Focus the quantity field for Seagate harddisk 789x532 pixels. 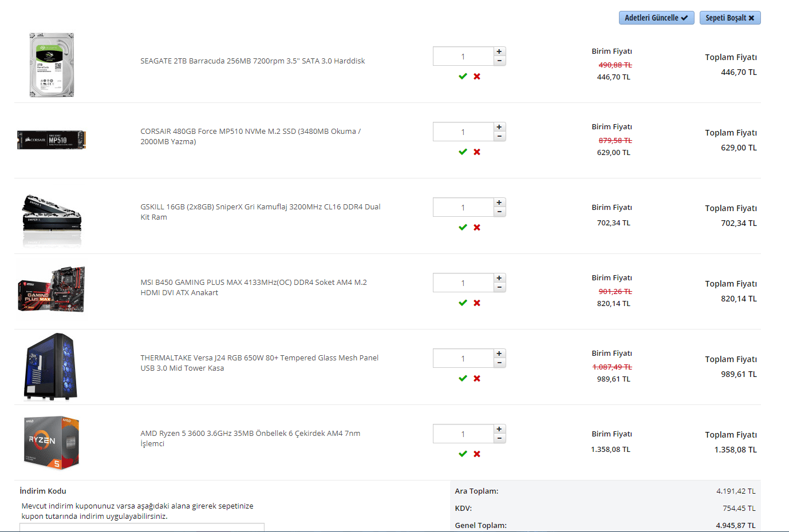pyautogui.click(x=463, y=56)
